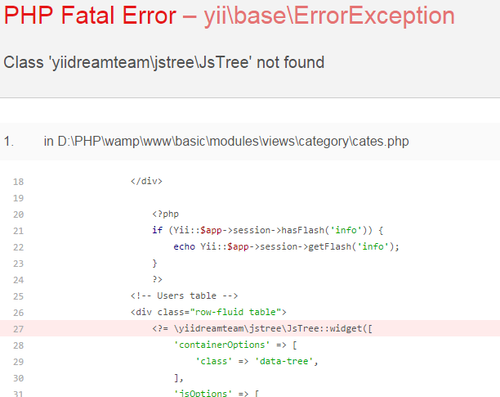Click the div class="row-fluid table" line
This screenshot has width=500, height=397.
208,312
